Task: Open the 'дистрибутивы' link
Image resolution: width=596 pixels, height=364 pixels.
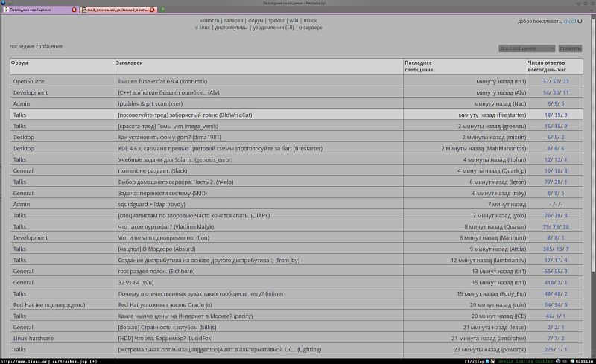Action: [231, 28]
